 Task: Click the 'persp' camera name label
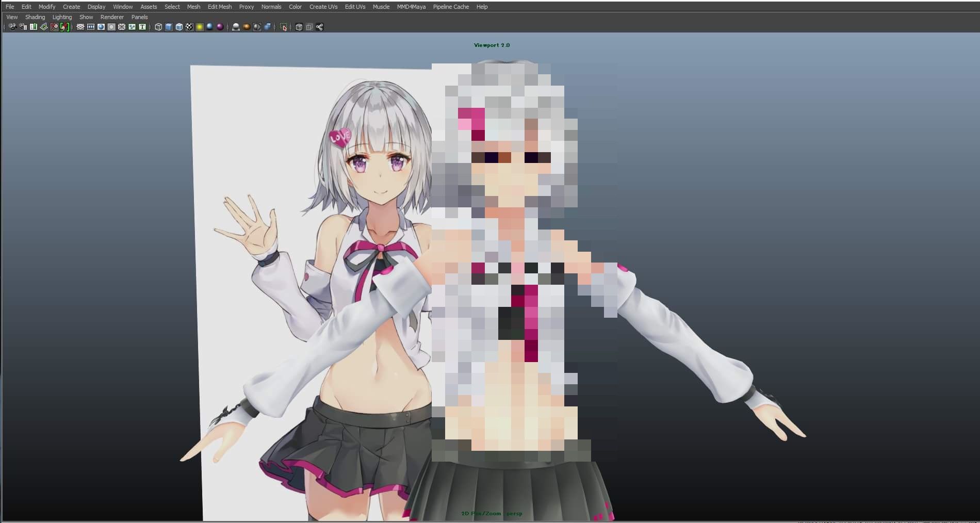(x=514, y=514)
